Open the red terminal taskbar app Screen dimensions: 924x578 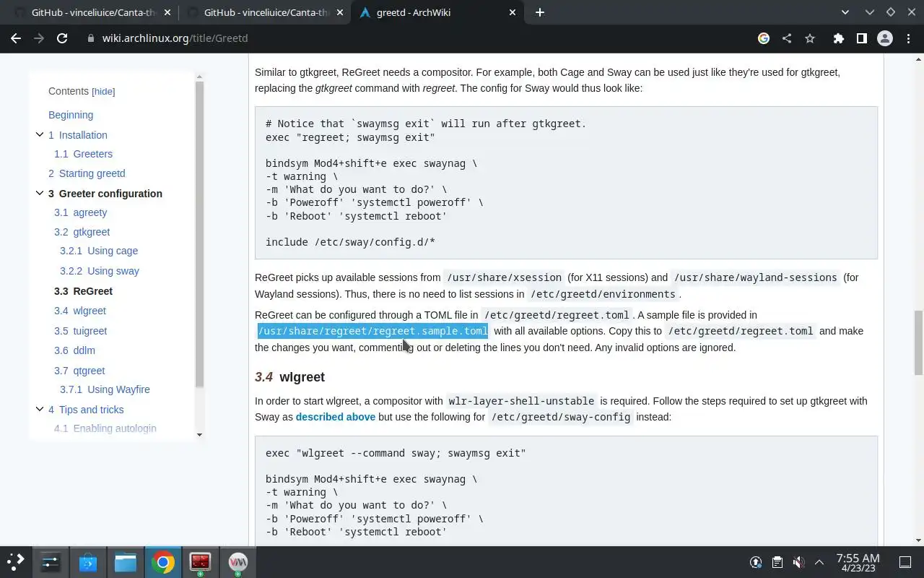pos(200,562)
